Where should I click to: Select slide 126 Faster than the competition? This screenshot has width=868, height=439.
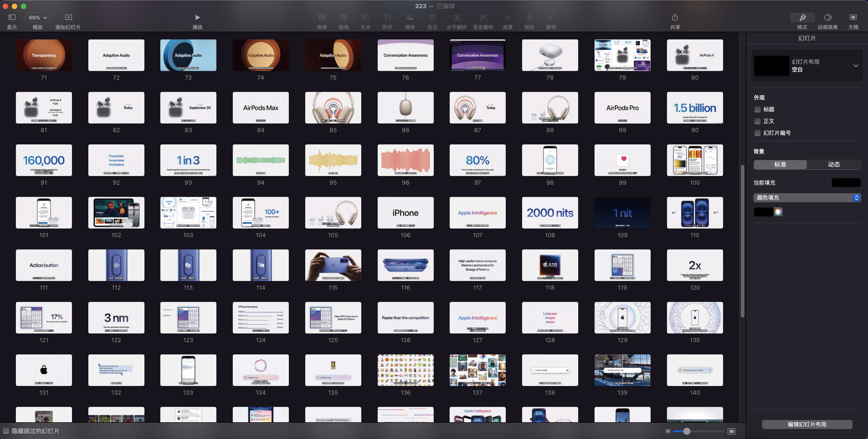click(406, 318)
